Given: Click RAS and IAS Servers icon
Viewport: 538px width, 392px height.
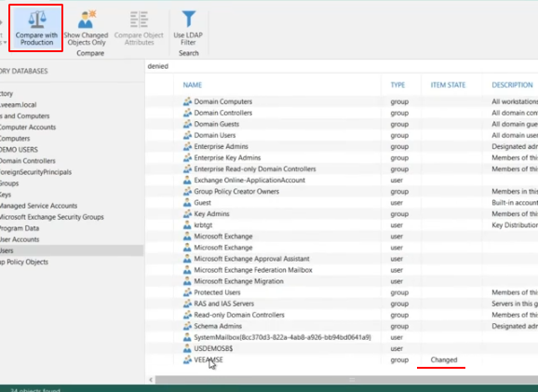Looking at the screenshot, I should [187, 304].
